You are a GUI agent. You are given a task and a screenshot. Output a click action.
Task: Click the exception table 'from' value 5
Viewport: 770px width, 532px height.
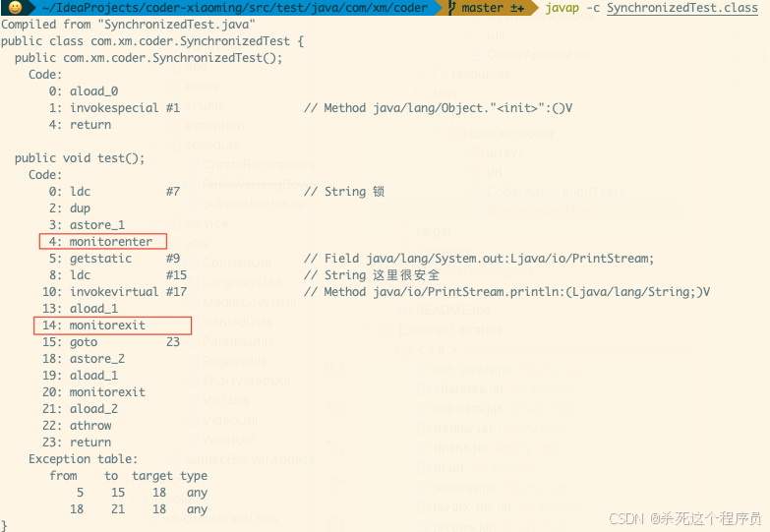pos(80,493)
